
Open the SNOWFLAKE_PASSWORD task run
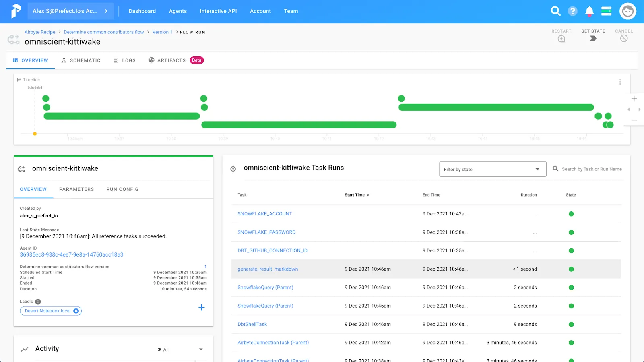(x=266, y=232)
